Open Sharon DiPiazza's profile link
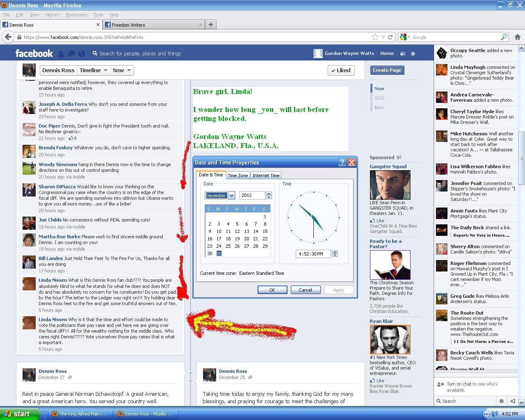 [57, 187]
